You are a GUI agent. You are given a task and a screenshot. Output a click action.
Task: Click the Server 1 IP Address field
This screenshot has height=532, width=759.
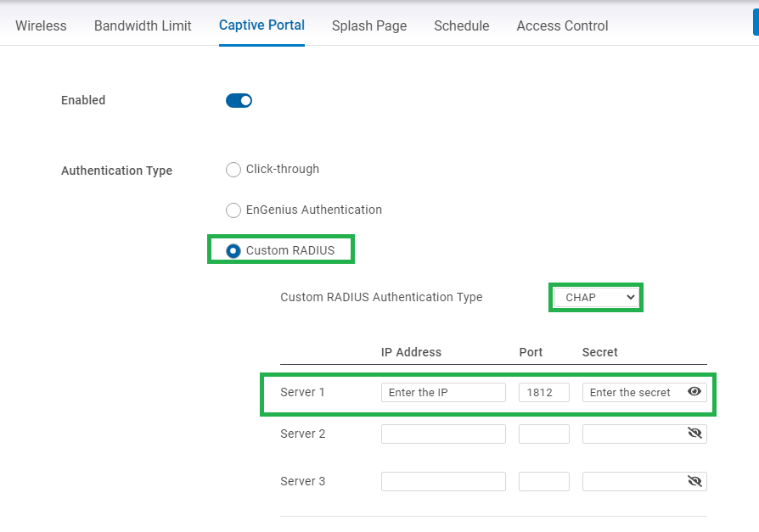[x=443, y=392]
